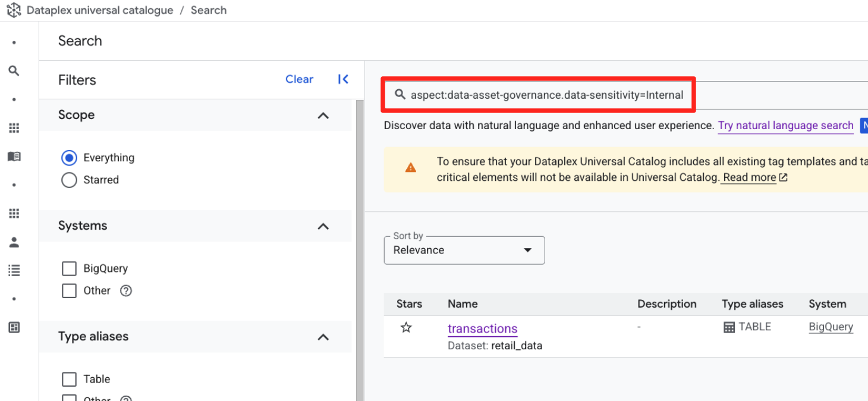Click Dataplex universal catalogue breadcrumb
Screen dimensions: 868x401
coord(100,10)
